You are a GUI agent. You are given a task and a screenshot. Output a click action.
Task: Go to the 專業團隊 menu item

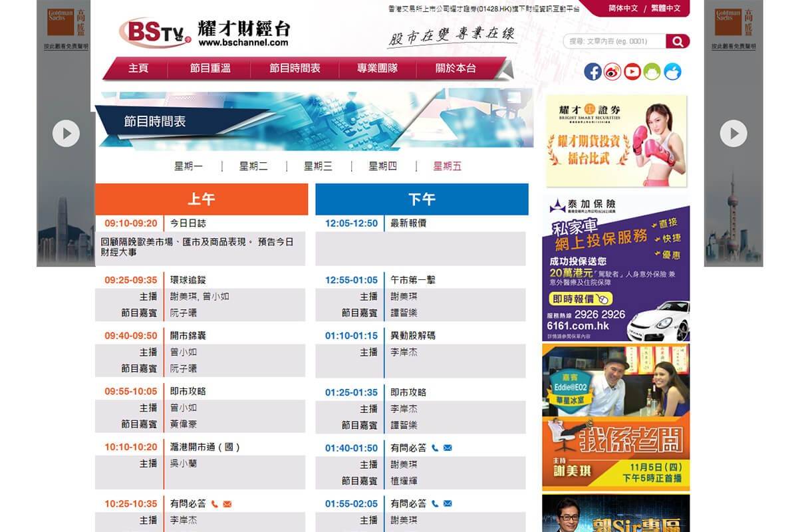(377, 68)
